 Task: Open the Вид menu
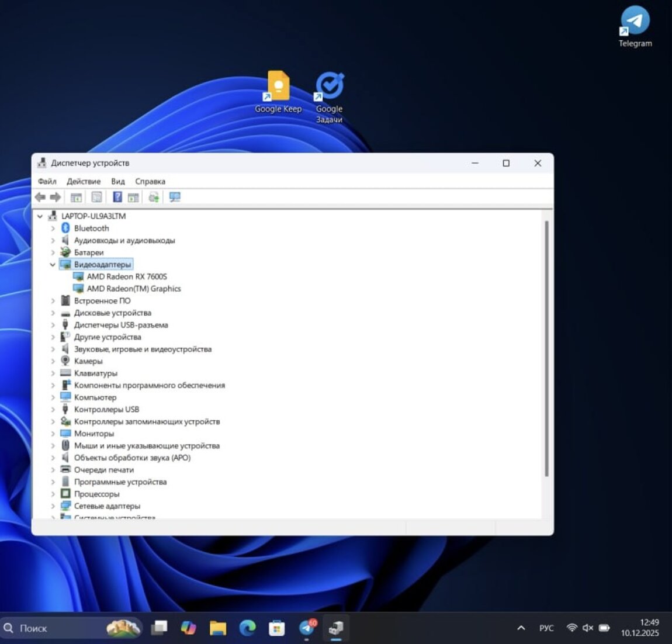click(x=118, y=181)
